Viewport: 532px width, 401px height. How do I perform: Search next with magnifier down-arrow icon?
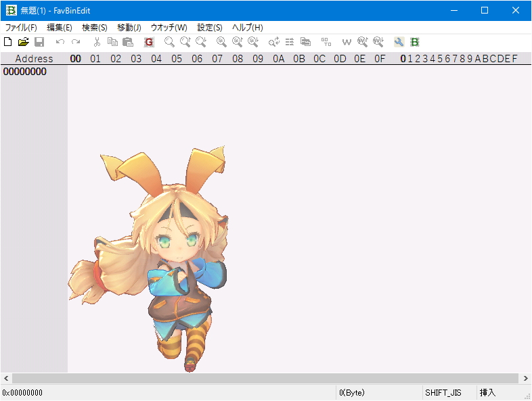click(201, 42)
